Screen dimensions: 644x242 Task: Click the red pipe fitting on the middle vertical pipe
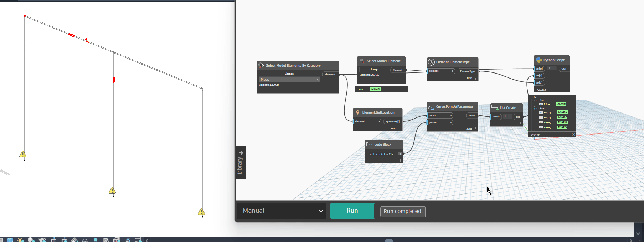point(114,80)
